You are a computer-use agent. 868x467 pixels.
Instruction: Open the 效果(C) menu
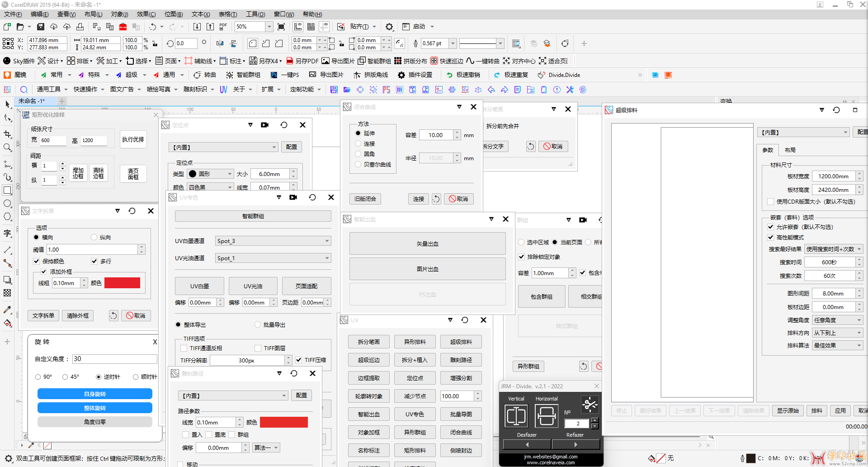click(x=146, y=14)
